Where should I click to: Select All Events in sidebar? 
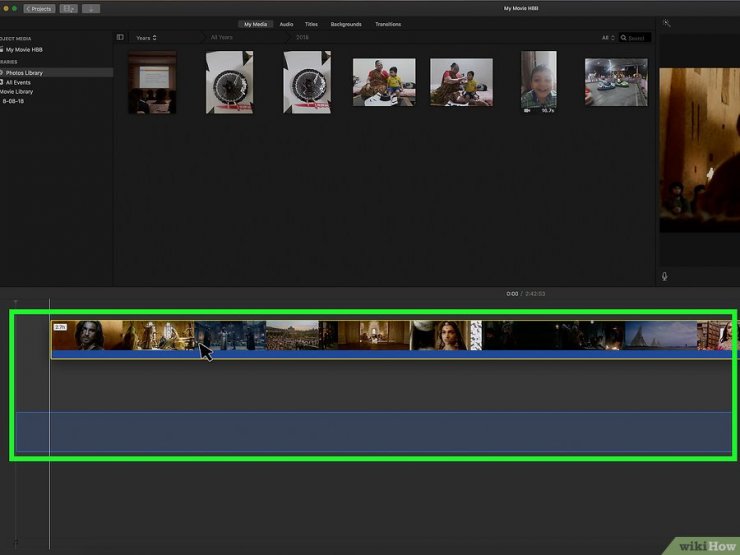18,82
